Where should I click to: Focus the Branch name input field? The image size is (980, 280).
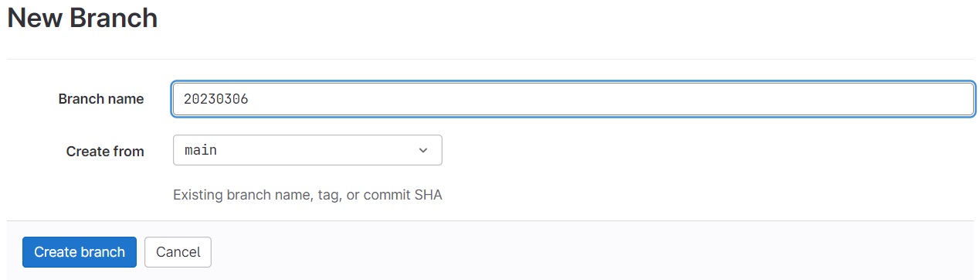[573, 99]
